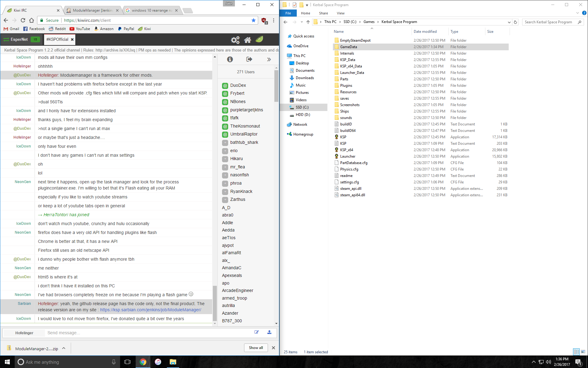This screenshot has width=588, height=368.
Task: Open Chrome three-dot menu
Action: point(274,20)
